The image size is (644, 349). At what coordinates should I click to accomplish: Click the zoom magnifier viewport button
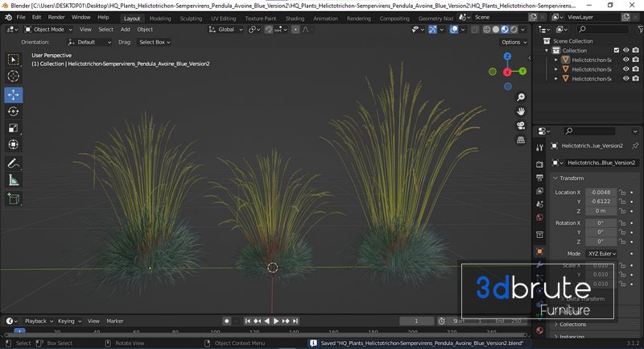[521, 97]
